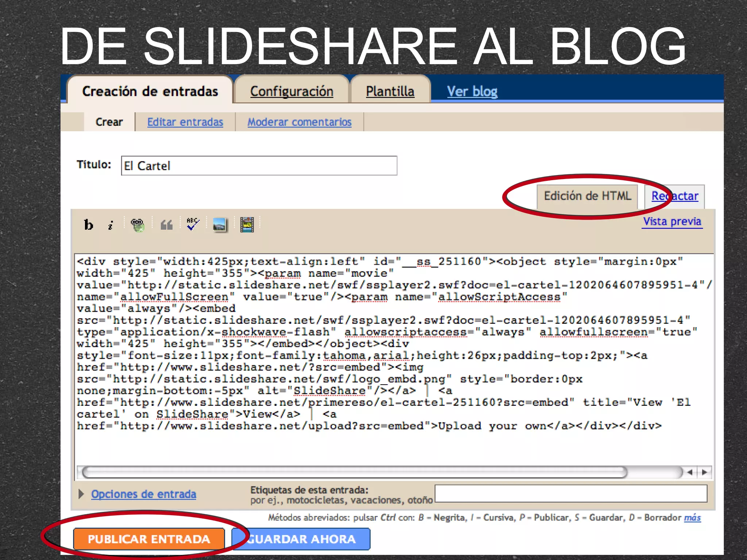The height and width of the screenshot is (560, 747).
Task: Go to Editar entradas
Action: point(185,122)
